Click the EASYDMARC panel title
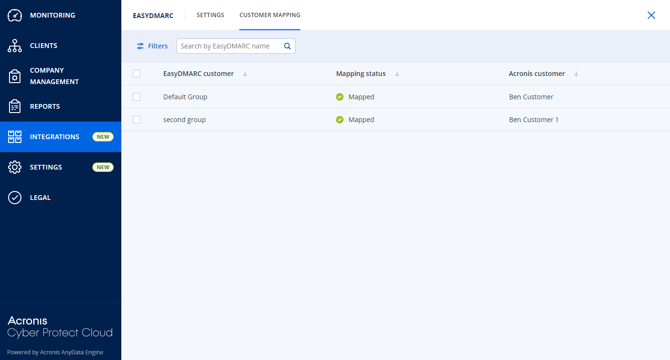Viewport: 670px width, 360px height. [x=153, y=15]
